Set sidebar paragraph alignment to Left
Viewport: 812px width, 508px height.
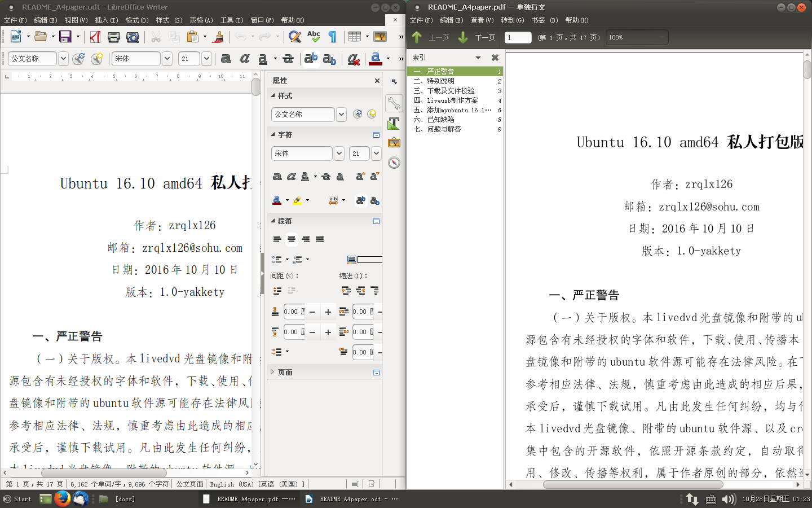click(x=277, y=239)
